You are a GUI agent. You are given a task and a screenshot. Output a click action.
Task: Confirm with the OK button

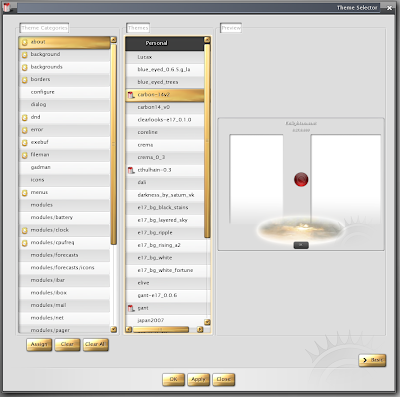(x=173, y=379)
